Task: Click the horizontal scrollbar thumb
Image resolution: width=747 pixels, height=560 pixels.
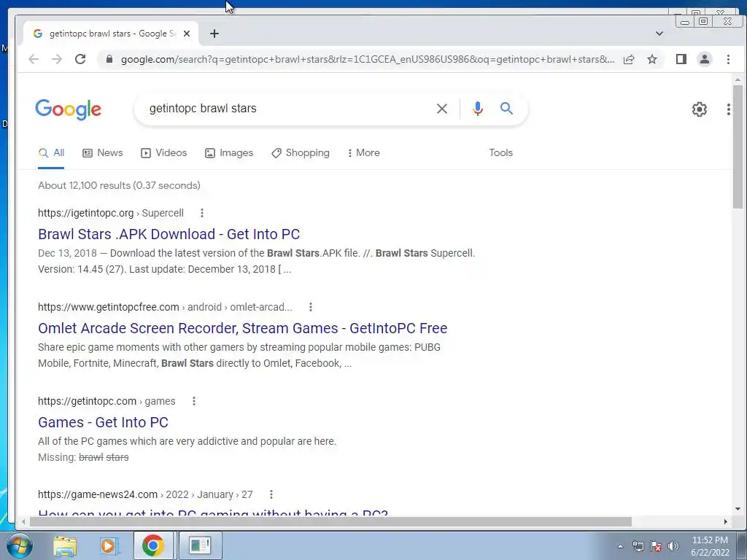Action: pyautogui.click(x=330, y=522)
